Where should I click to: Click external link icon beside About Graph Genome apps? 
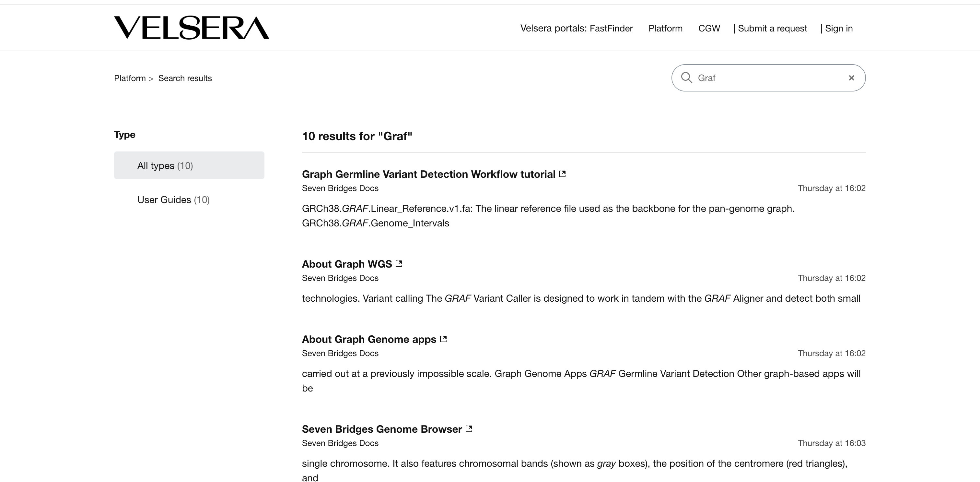[443, 339]
